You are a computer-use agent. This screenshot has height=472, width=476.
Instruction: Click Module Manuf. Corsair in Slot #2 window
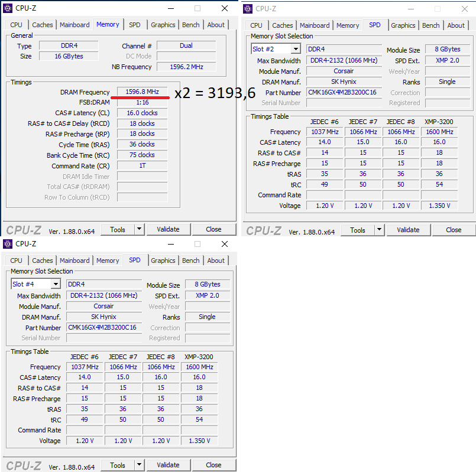(344, 71)
